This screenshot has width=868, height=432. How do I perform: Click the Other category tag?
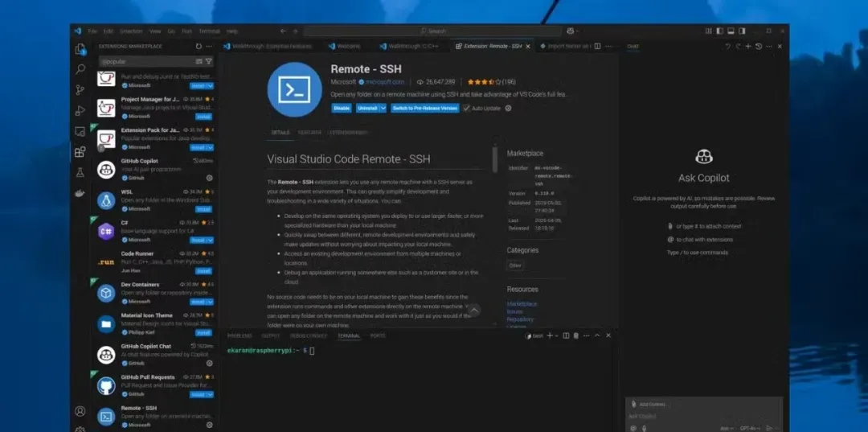pos(515,265)
